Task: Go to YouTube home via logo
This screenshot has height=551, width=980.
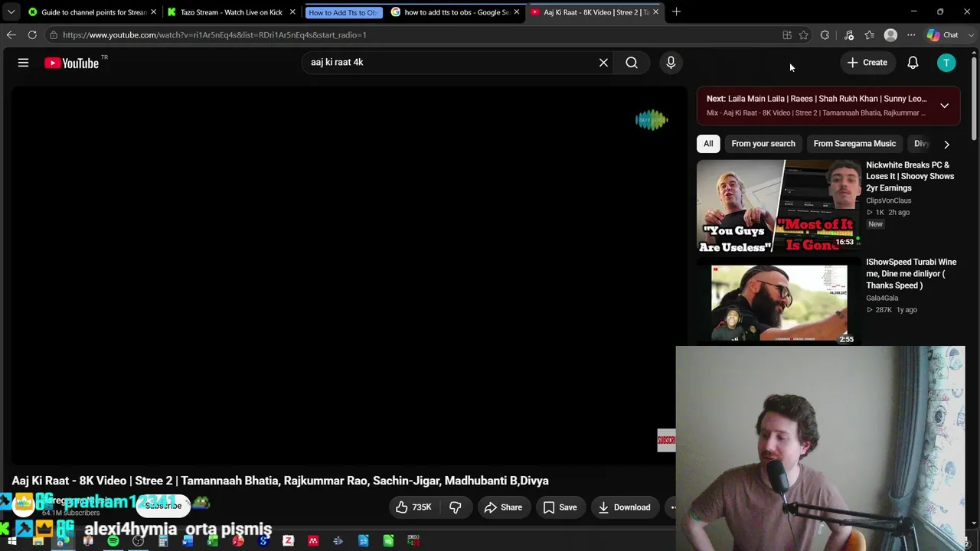Action: click(72, 63)
